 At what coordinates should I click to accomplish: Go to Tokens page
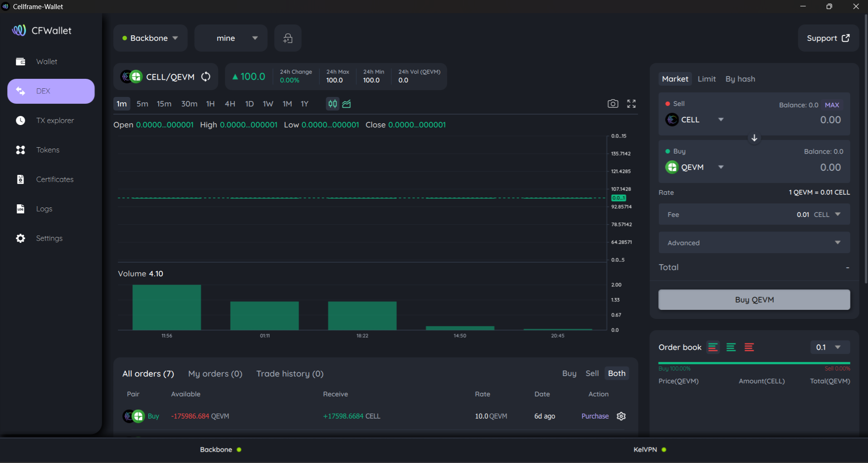point(51,150)
